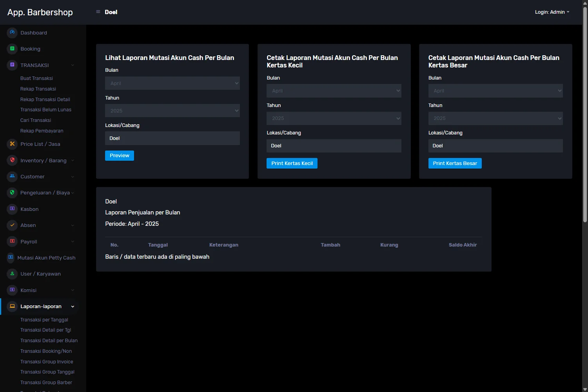This screenshot has height=392, width=588.
Task: Click the Booking icon in sidebar
Action: tap(12, 49)
